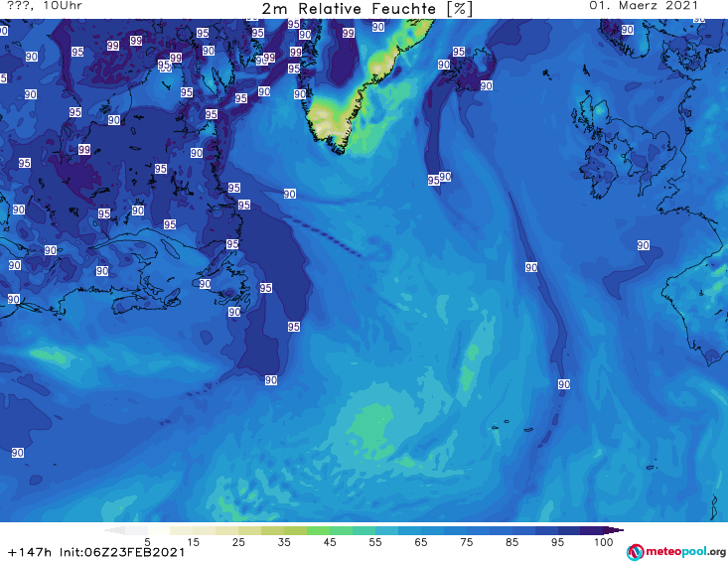Click the meteopool.org logo
The image size is (728, 562).
(676, 552)
